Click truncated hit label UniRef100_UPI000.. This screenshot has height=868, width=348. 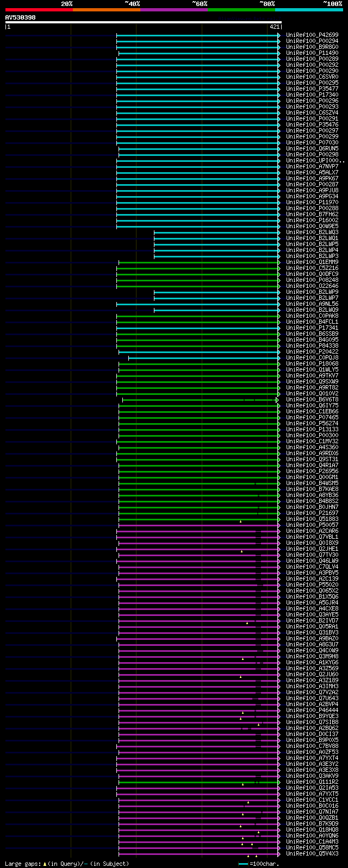pyautogui.click(x=315, y=160)
